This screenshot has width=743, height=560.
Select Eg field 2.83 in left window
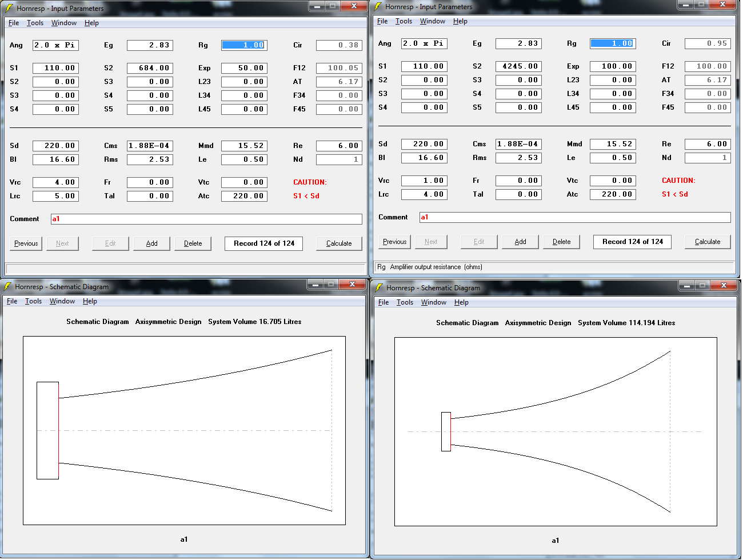click(x=150, y=45)
